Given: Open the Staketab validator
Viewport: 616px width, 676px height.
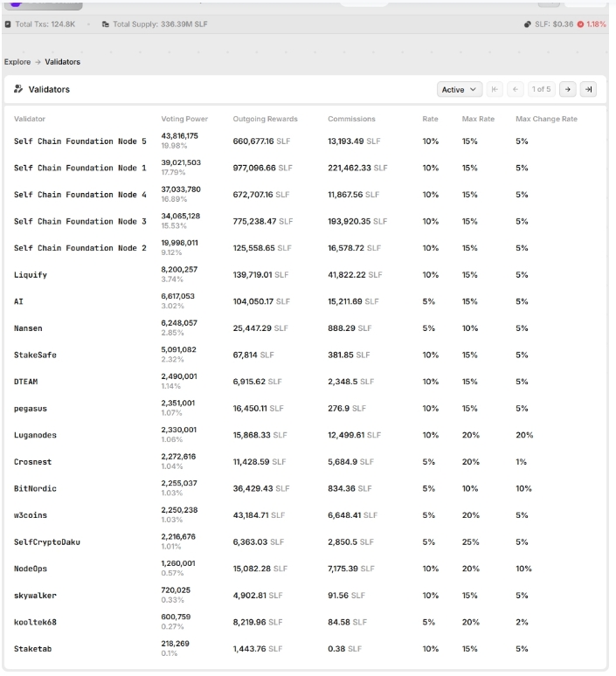Looking at the screenshot, I should coord(33,649).
